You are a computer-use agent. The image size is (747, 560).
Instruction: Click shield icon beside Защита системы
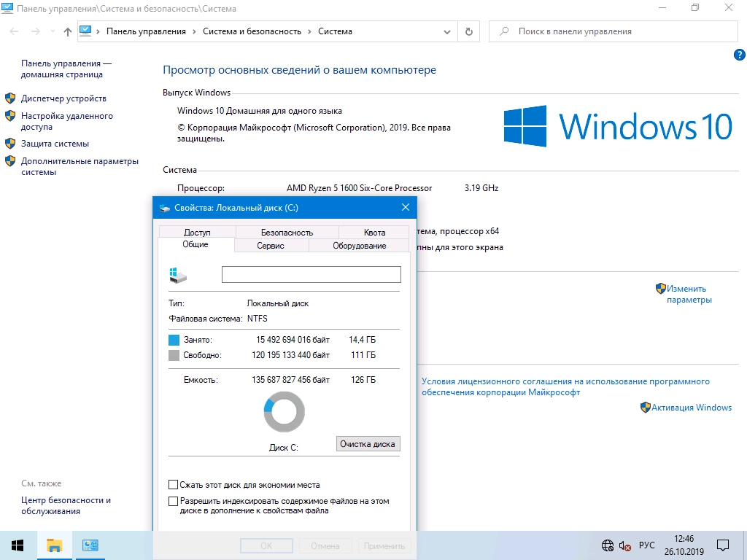(10, 144)
